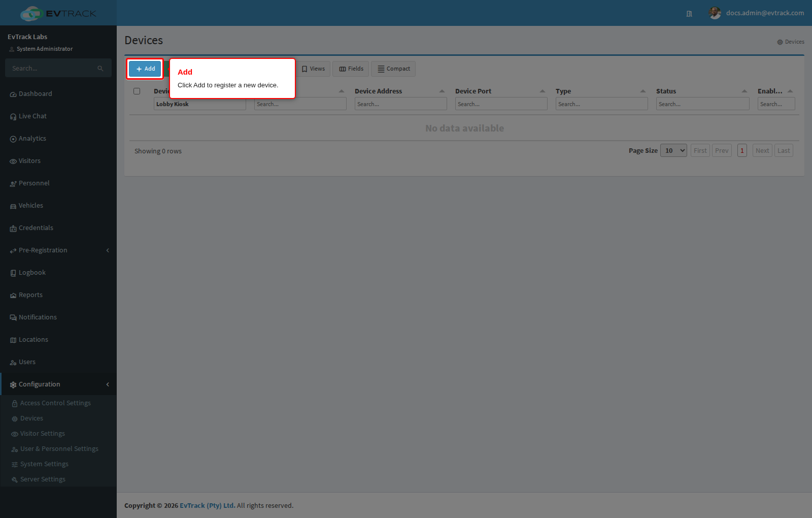Click the Last page button
812x518 pixels.
pyautogui.click(x=784, y=150)
